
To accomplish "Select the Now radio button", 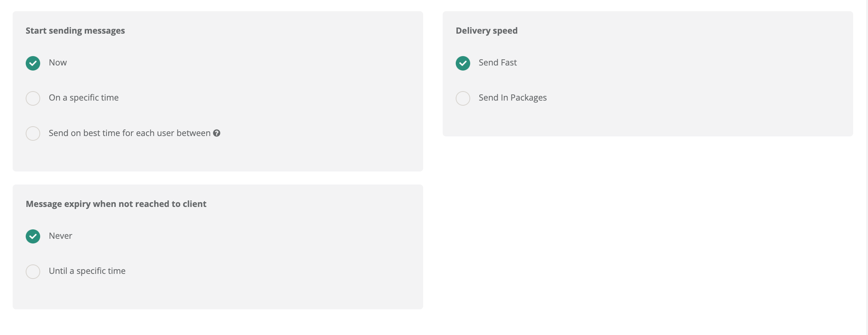I will 33,63.
